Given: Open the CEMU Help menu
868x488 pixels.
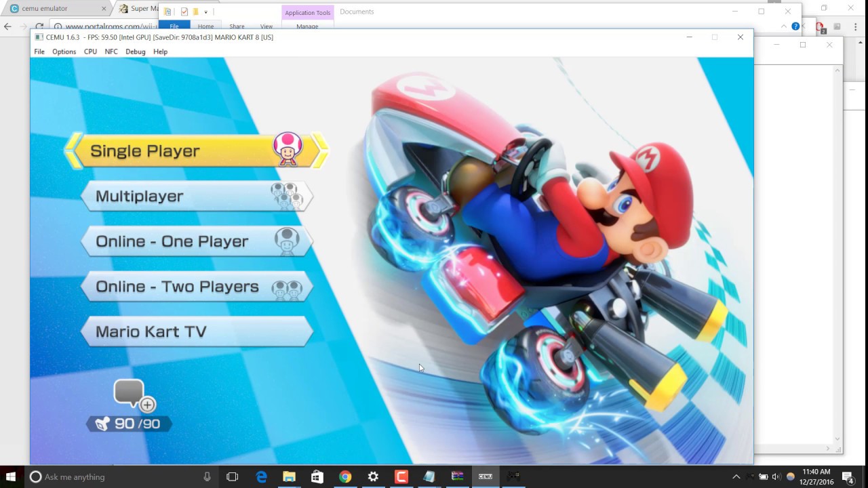Looking at the screenshot, I should point(160,52).
